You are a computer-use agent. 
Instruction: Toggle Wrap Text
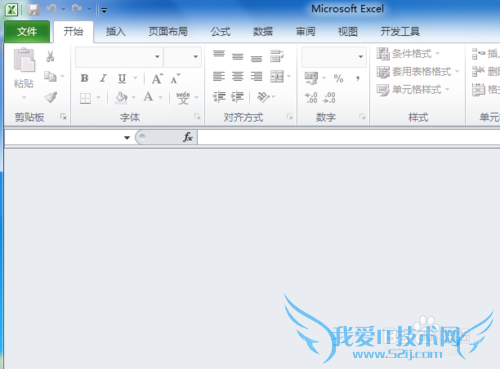tap(277, 56)
